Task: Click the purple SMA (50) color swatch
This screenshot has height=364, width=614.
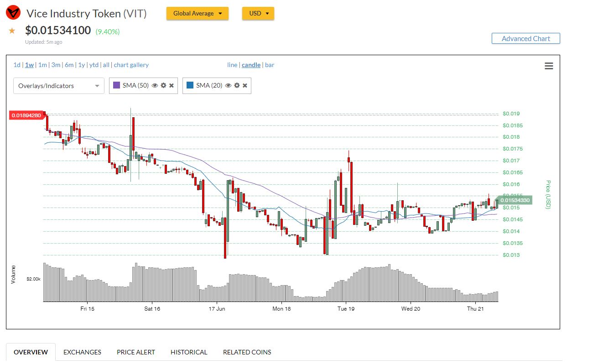Action: tap(116, 85)
